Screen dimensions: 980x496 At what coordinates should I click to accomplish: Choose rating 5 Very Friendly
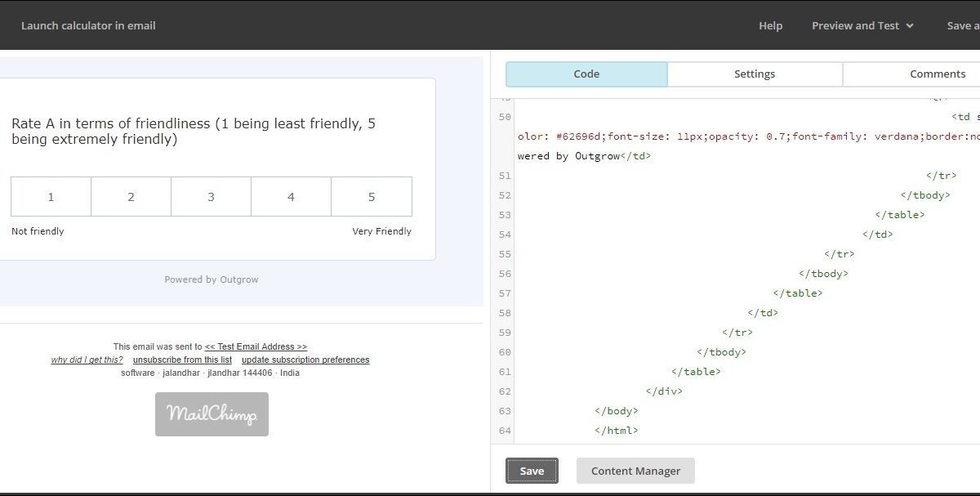pos(372,197)
